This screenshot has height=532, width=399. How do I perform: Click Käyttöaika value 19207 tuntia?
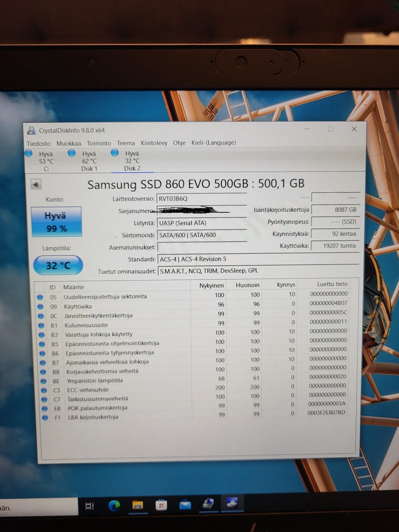(x=335, y=246)
